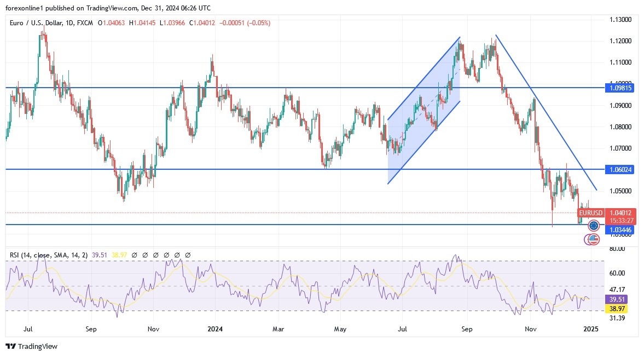The width and height of the screenshot is (644, 356).
Task: Click the last Ø icon in the RSI legend
Action: (187, 255)
